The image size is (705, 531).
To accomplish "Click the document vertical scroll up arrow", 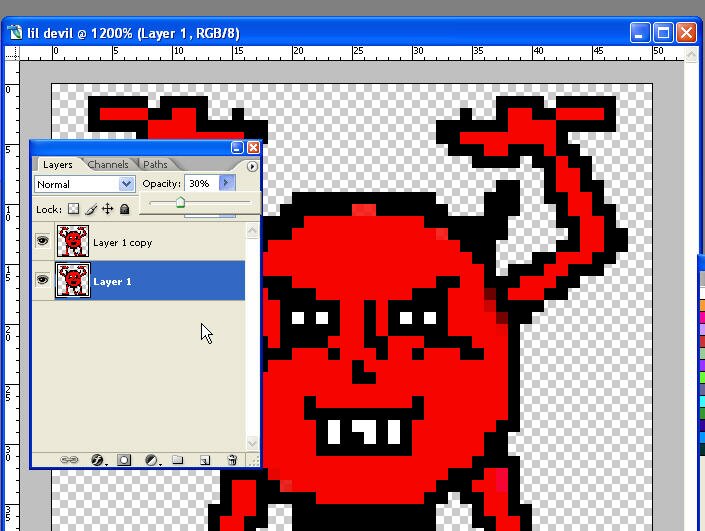I will click(691, 54).
